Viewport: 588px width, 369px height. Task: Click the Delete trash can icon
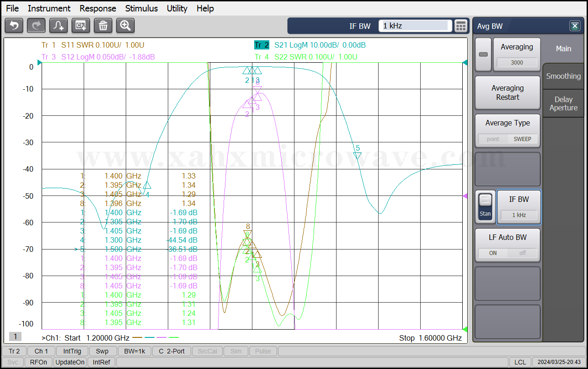103,26
